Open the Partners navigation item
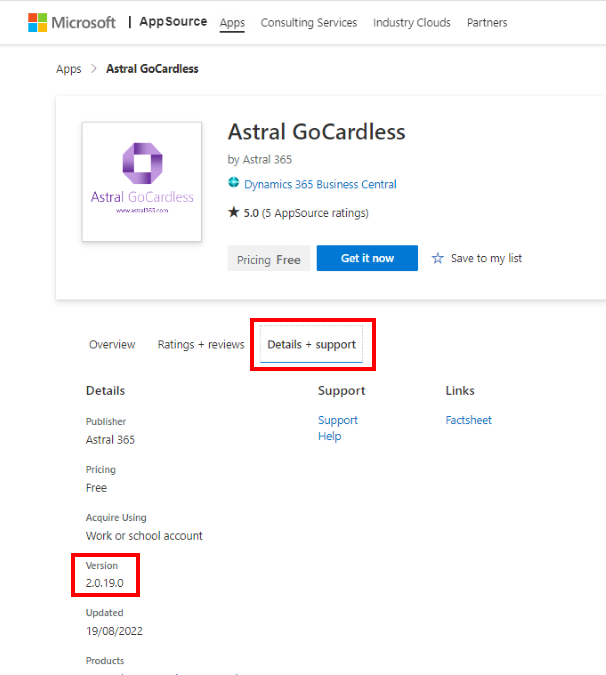This screenshot has width=606, height=675. pos(486,23)
